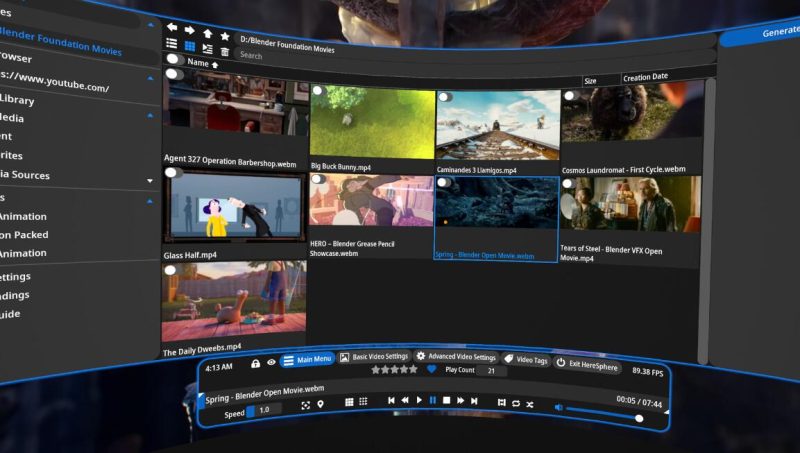
Task: Toggle the eye visibility icon
Action: [271, 362]
